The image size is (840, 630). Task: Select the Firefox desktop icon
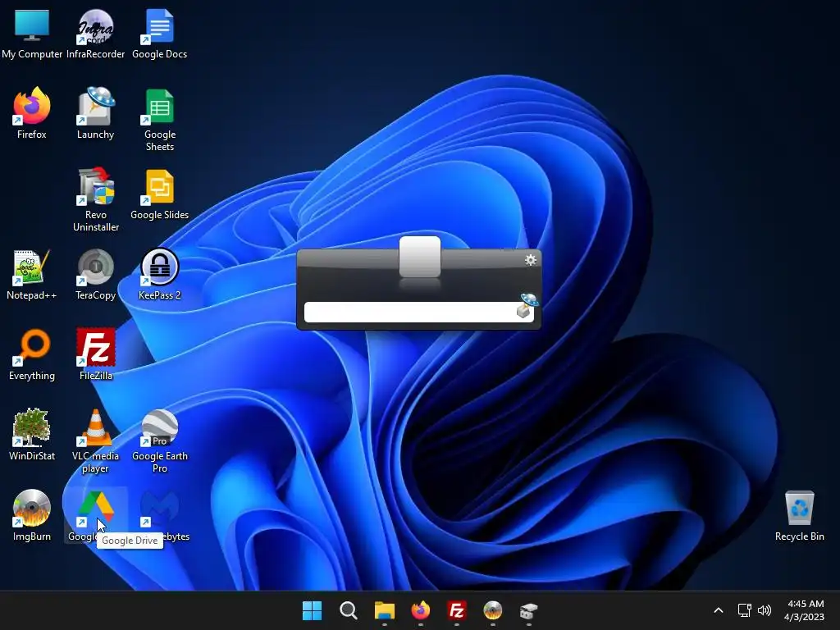(x=32, y=113)
